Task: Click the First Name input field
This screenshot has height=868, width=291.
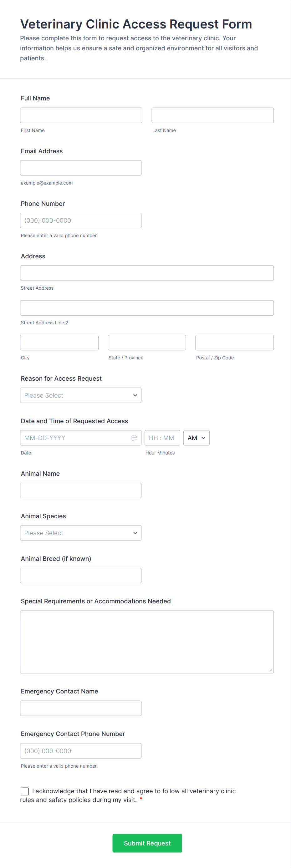Action: click(81, 115)
